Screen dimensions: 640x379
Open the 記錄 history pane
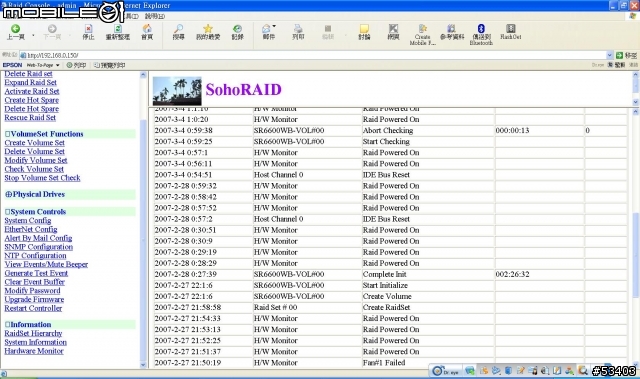click(237, 32)
